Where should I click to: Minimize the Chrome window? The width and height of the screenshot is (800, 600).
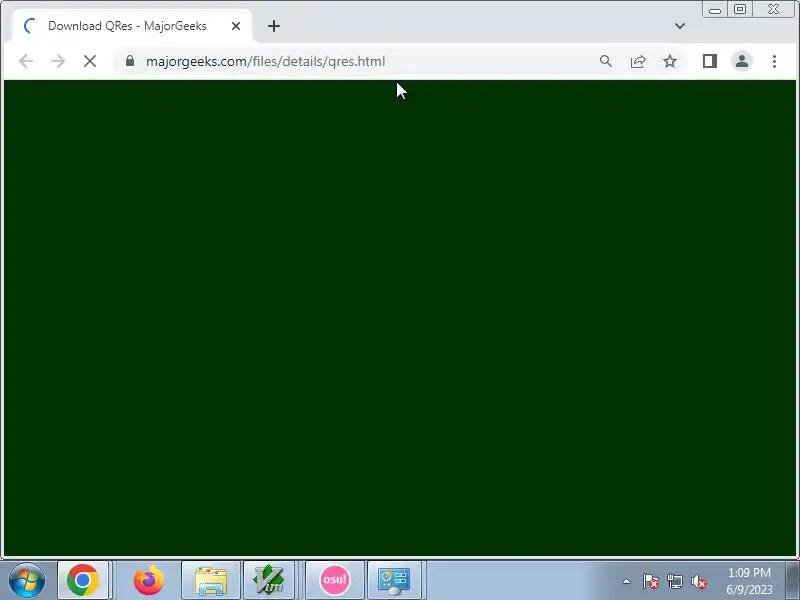click(715, 9)
